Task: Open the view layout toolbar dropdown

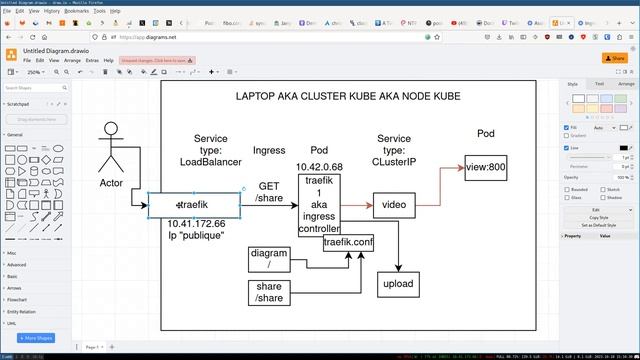Action: [13, 72]
